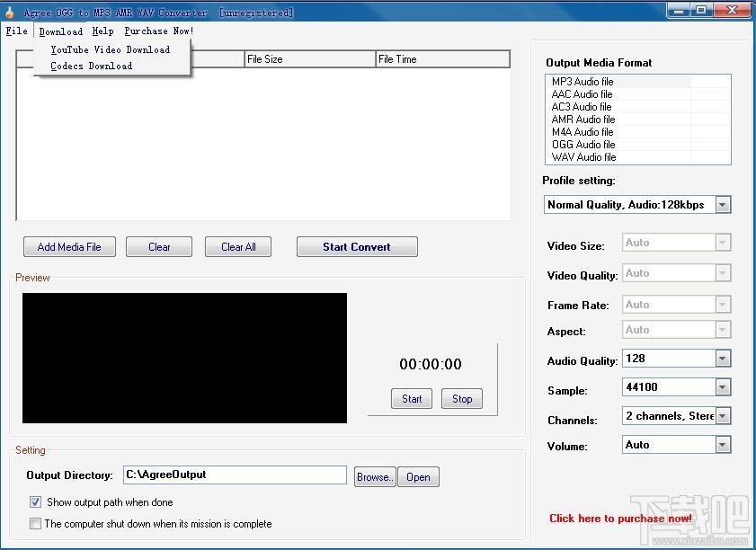Stop the preview playback
The image size is (756, 550).
tap(462, 399)
